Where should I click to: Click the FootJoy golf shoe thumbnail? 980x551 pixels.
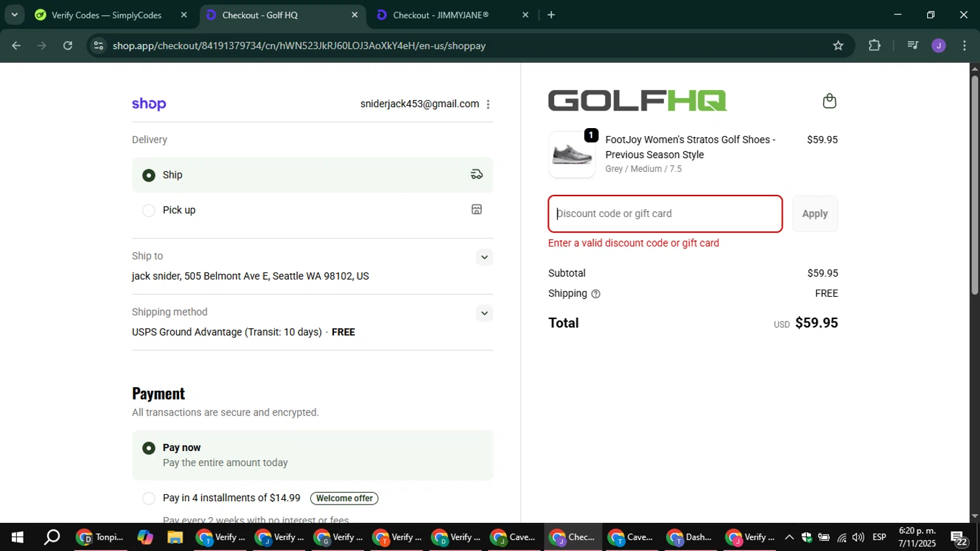(572, 155)
